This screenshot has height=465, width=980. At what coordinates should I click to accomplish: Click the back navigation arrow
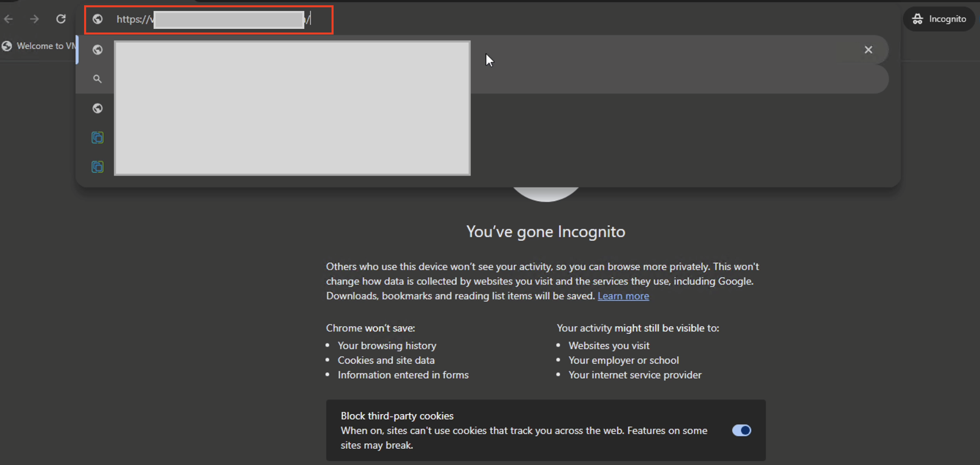9,19
